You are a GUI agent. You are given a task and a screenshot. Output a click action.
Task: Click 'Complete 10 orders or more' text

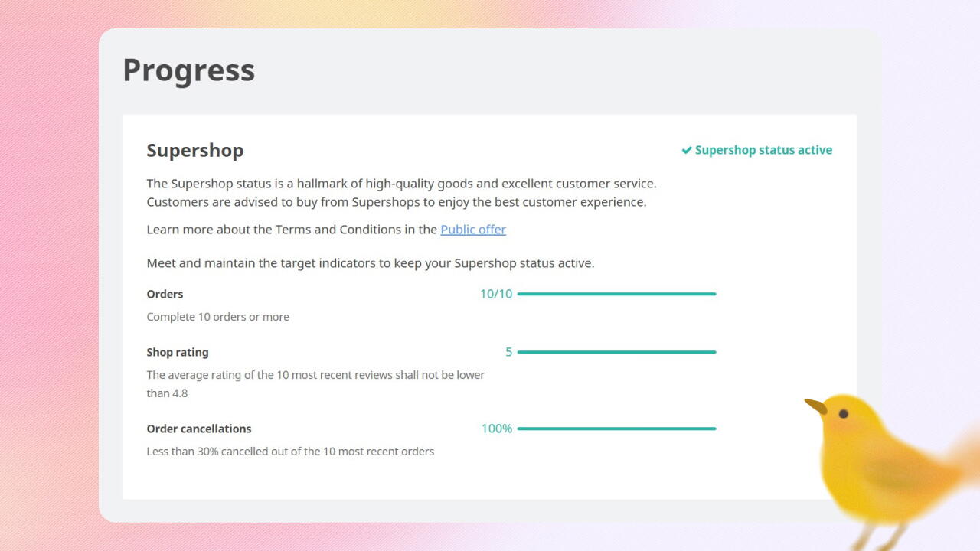click(218, 317)
